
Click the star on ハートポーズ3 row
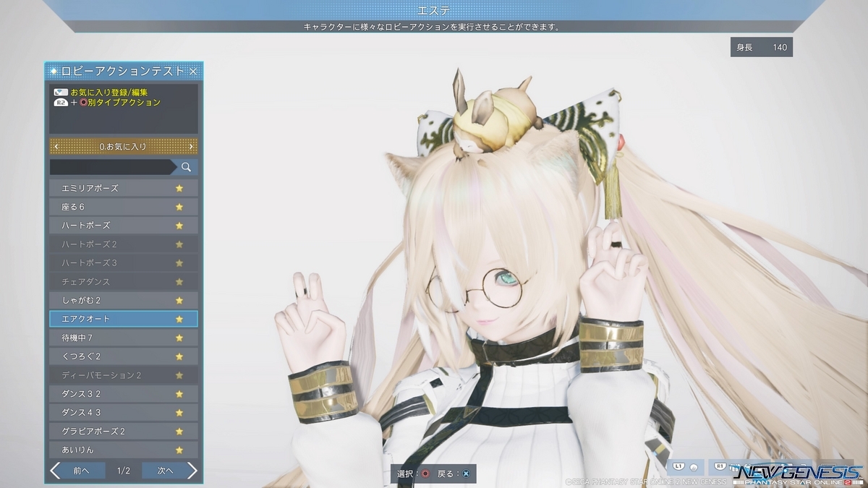tap(179, 263)
